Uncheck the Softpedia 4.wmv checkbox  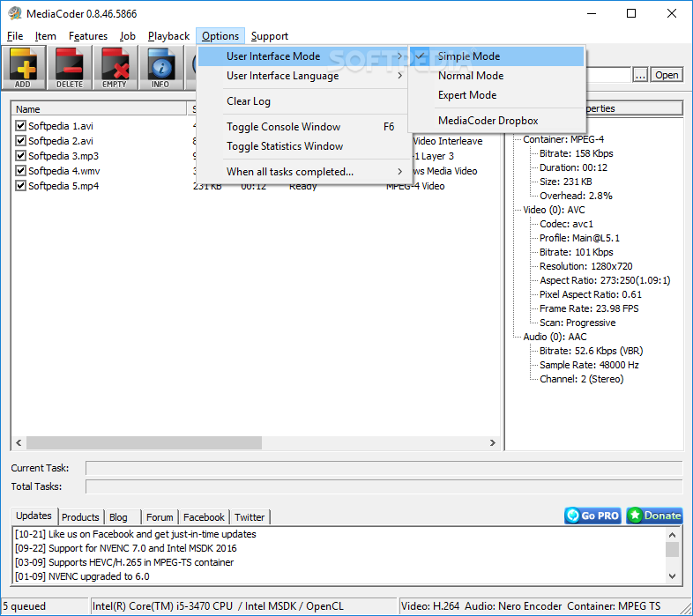click(x=20, y=171)
